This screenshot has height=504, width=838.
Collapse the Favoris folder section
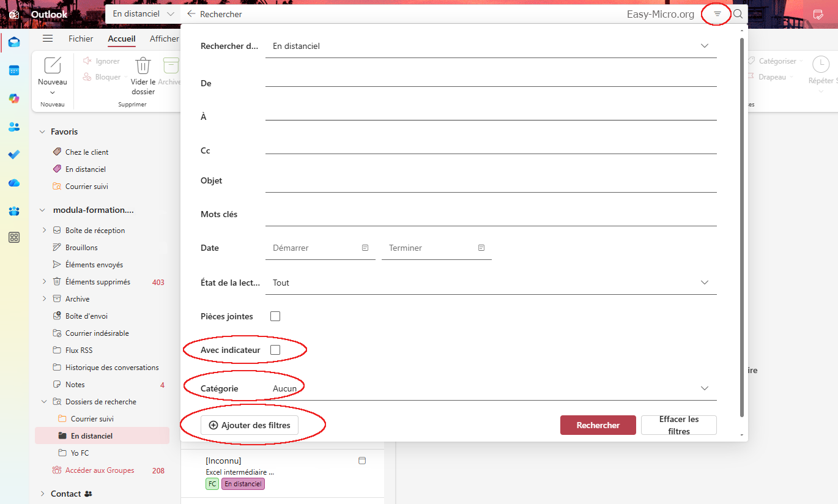tap(42, 132)
